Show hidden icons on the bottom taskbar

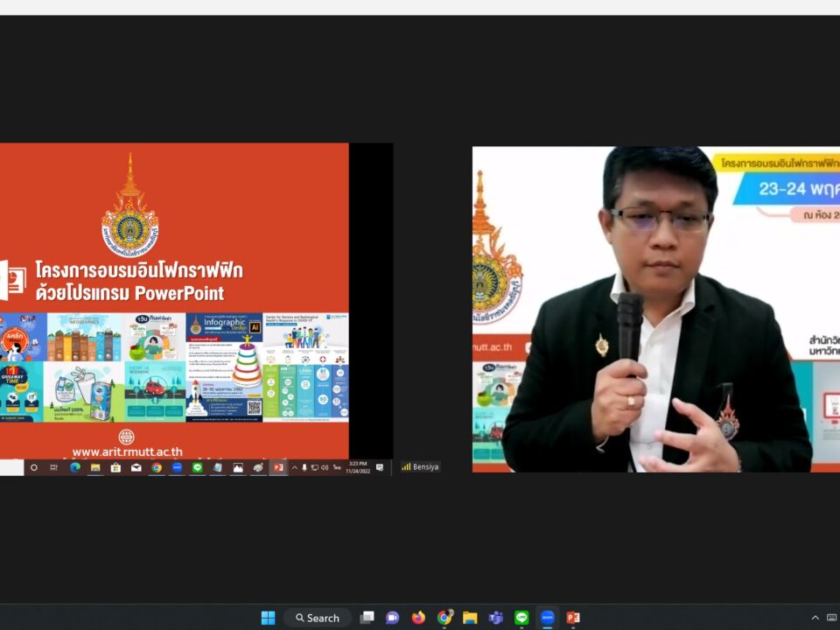(815, 618)
